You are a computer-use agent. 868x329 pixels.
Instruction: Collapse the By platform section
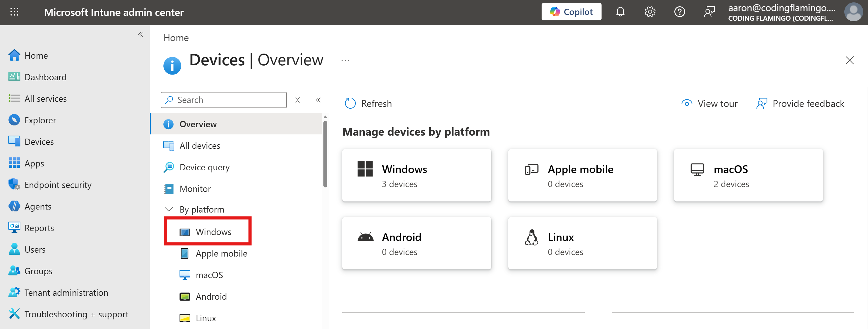(x=169, y=210)
